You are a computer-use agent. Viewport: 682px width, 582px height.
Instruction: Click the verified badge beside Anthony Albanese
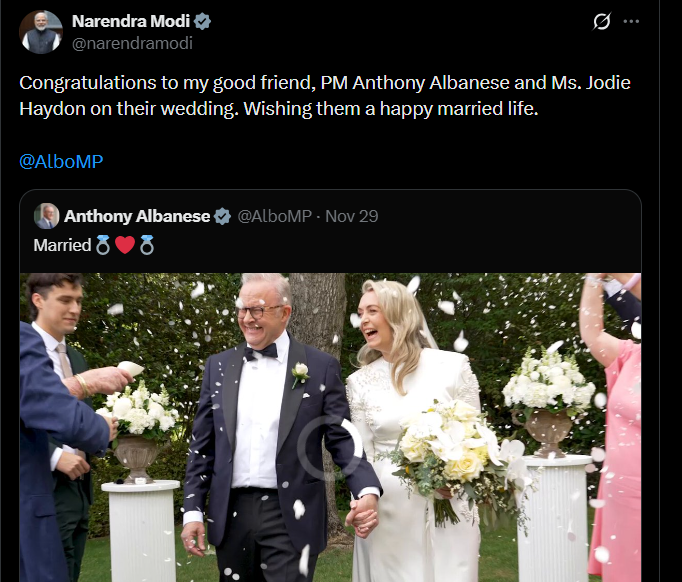pos(223,216)
